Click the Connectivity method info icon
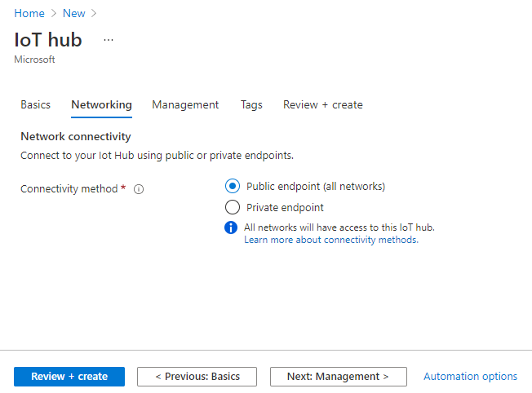The image size is (532, 393). click(139, 189)
